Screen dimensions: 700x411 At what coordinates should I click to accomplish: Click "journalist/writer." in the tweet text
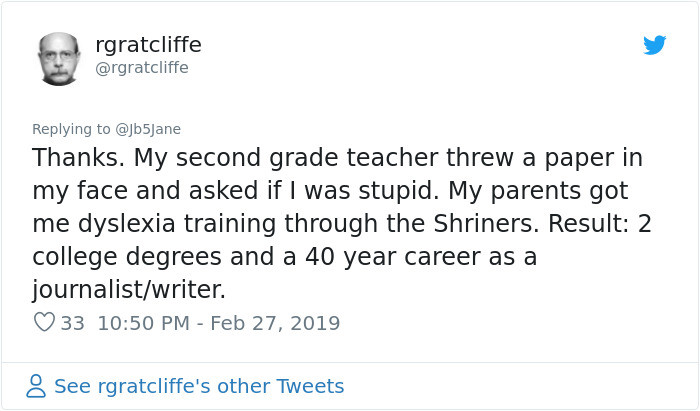tap(129, 290)
